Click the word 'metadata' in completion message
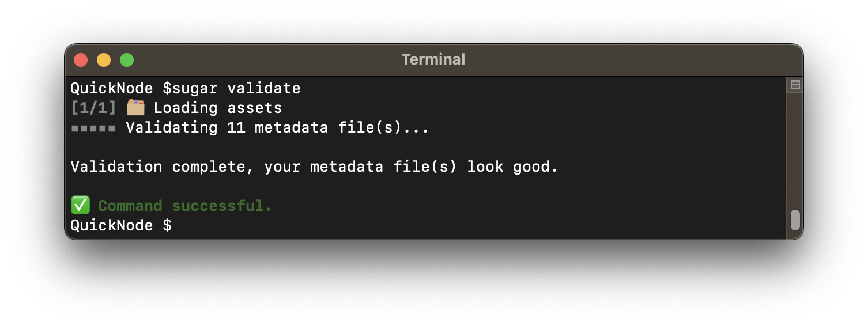The height and width of the screenshot is (325, 868). (346, 167)
